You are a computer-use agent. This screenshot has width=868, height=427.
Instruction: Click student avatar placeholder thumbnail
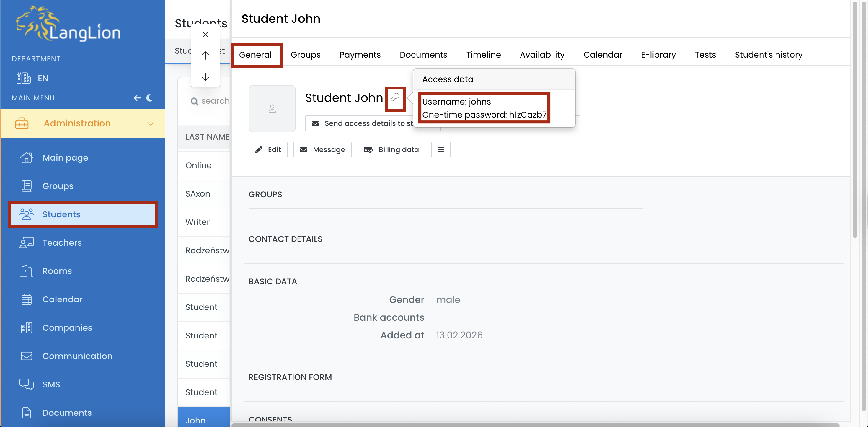tap(272, 108)
